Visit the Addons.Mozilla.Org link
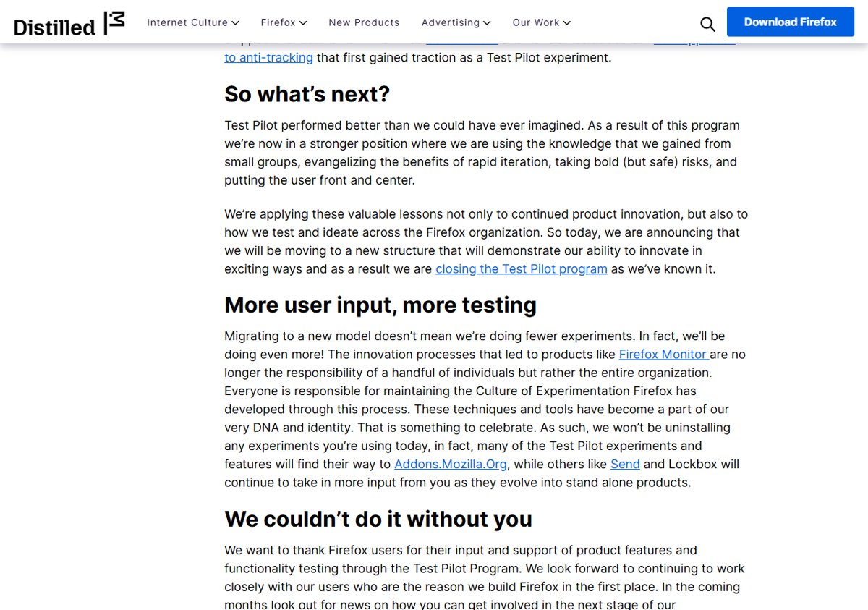 [x=451, y=464]
